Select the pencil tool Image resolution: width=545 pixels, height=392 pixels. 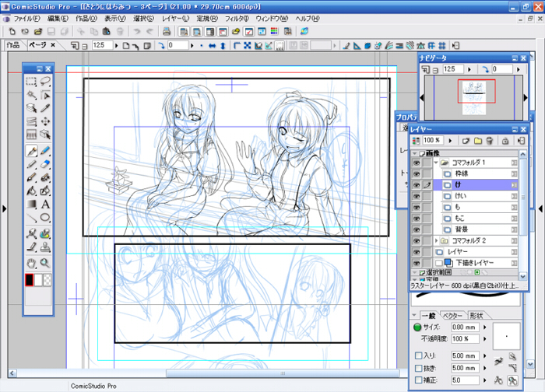[45, 151]
